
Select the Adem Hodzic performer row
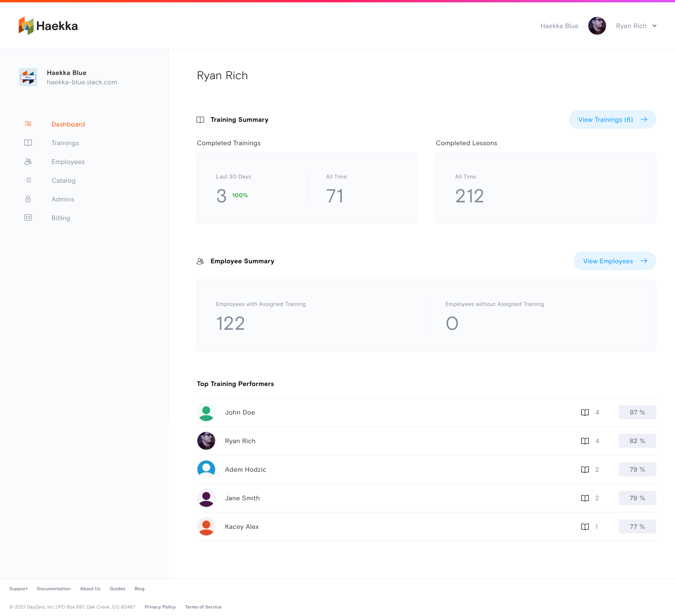(x=245, y=469)
